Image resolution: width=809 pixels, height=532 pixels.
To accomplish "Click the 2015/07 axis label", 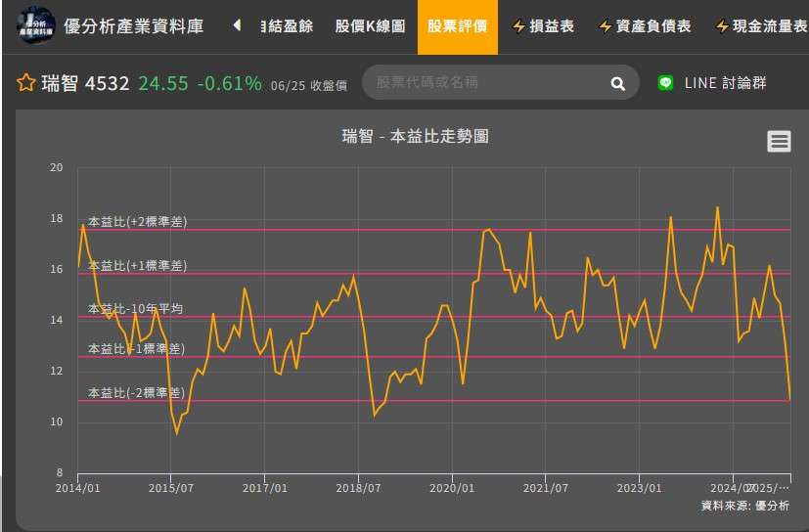I will click(x=171, y=488).
